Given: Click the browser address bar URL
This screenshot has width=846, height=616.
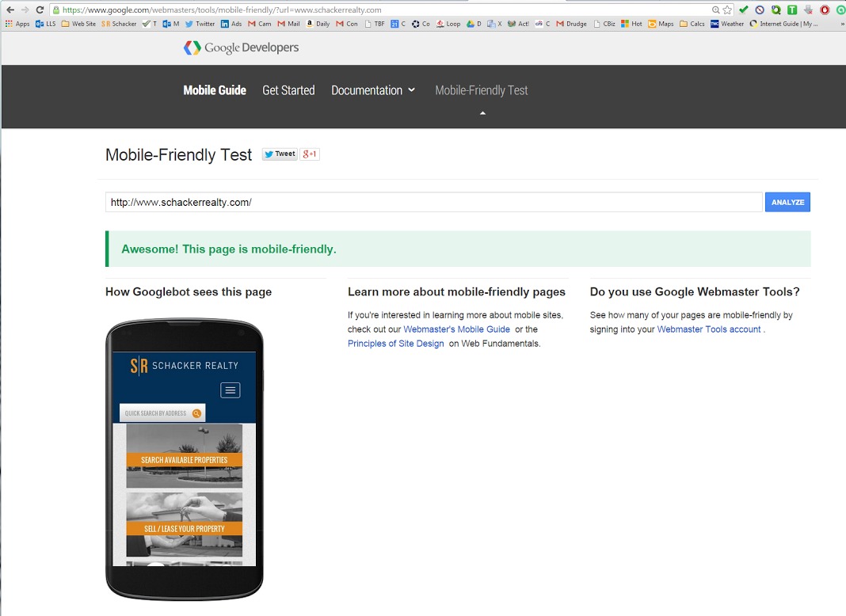Looking at the screenshot, I should [222, 10].
